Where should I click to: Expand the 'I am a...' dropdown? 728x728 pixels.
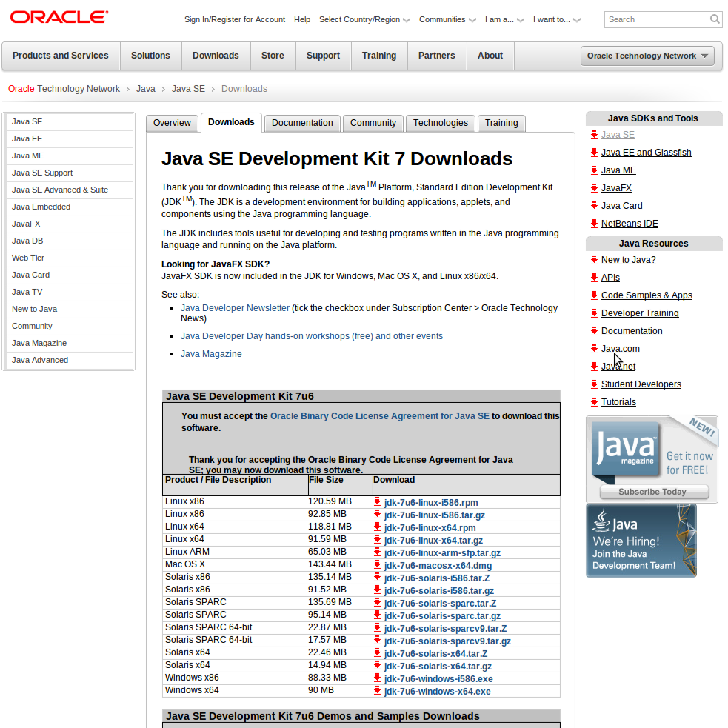[x=504, y=19]
